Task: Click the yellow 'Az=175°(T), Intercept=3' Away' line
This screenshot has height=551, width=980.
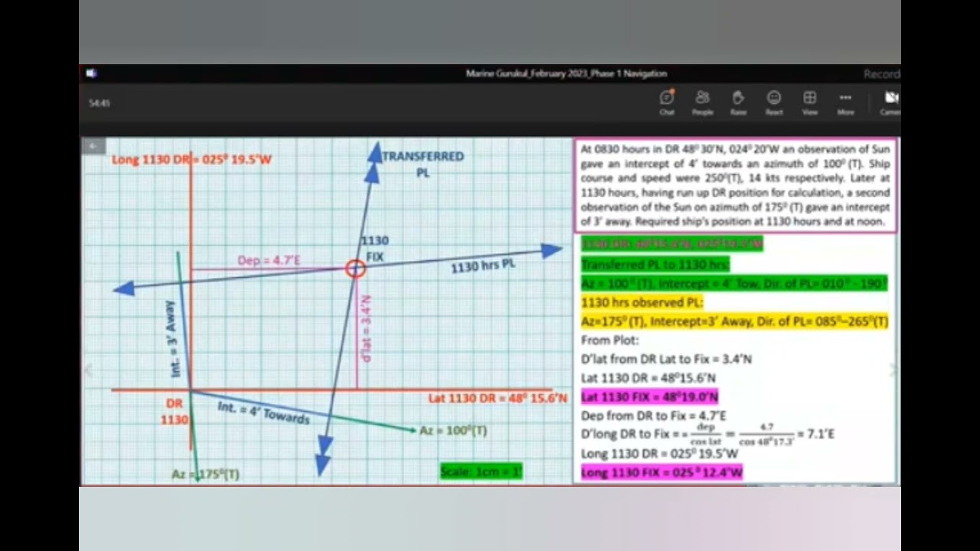Action: [x=735, y=321]
